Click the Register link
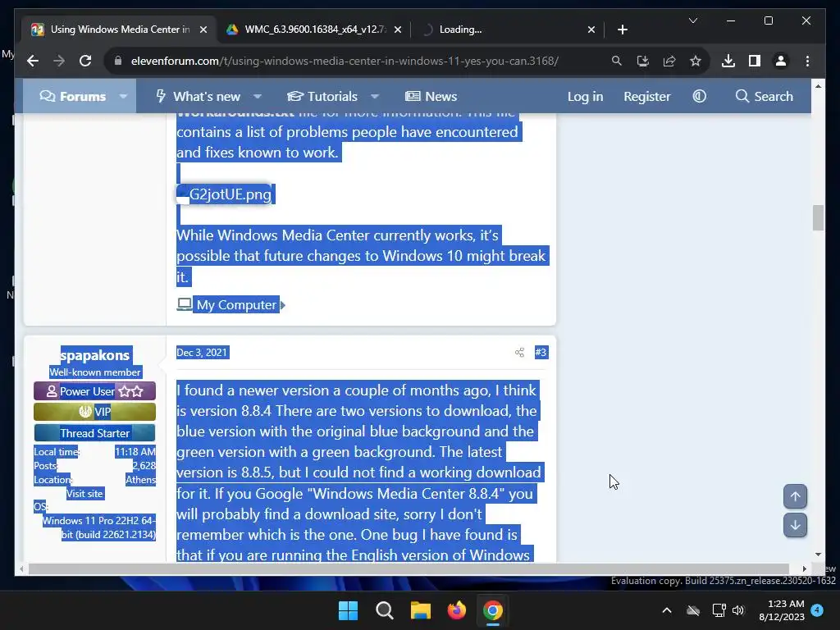This screenshot has width=840, height=630. (646, 97)
